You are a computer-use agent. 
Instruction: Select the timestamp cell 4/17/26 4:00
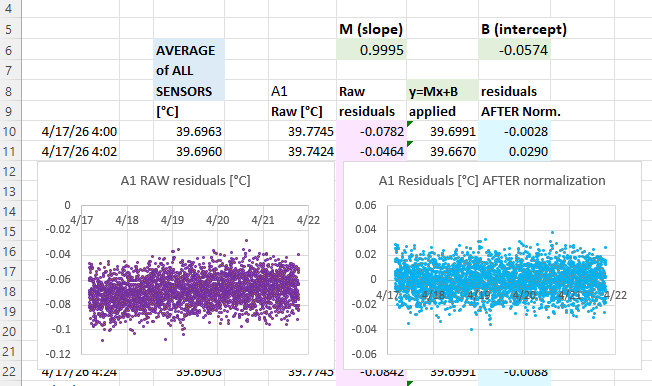[x=79, y=131]
